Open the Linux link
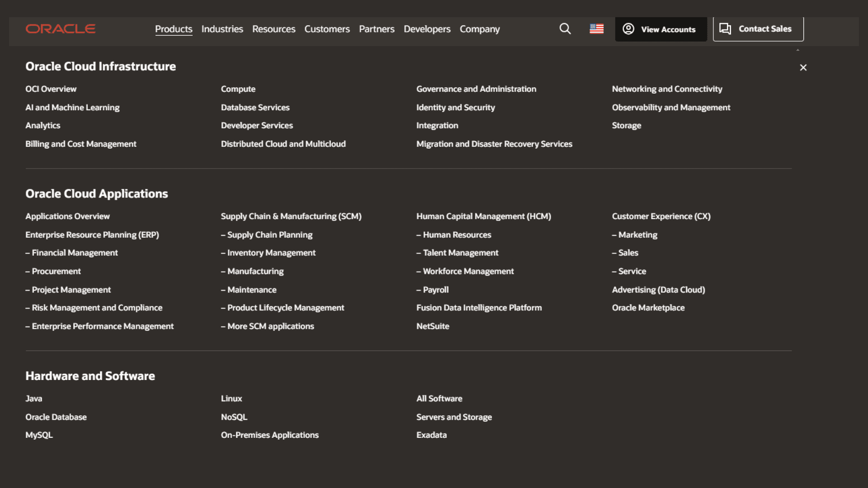 click(x=231, y=399)
